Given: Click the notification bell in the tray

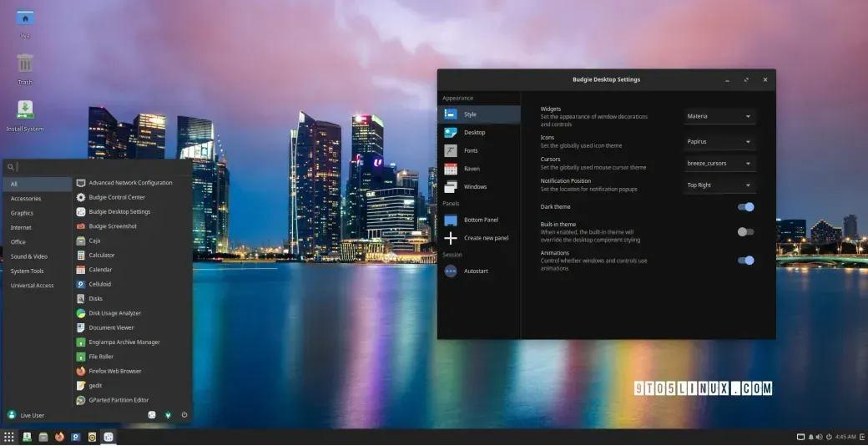Looking at the screenshot, I should coord(810,437).
